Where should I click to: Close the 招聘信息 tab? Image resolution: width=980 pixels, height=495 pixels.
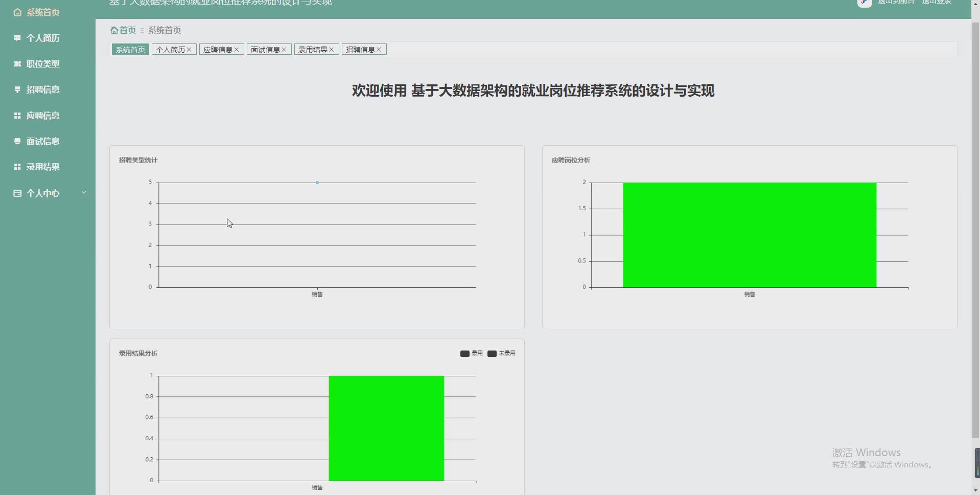tap(379, 50)
